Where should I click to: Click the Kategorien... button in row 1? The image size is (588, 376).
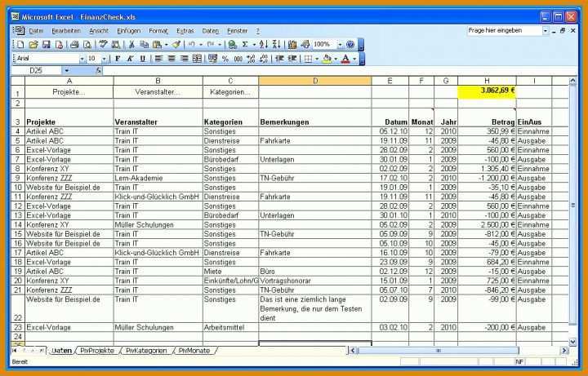click(230, 92)
